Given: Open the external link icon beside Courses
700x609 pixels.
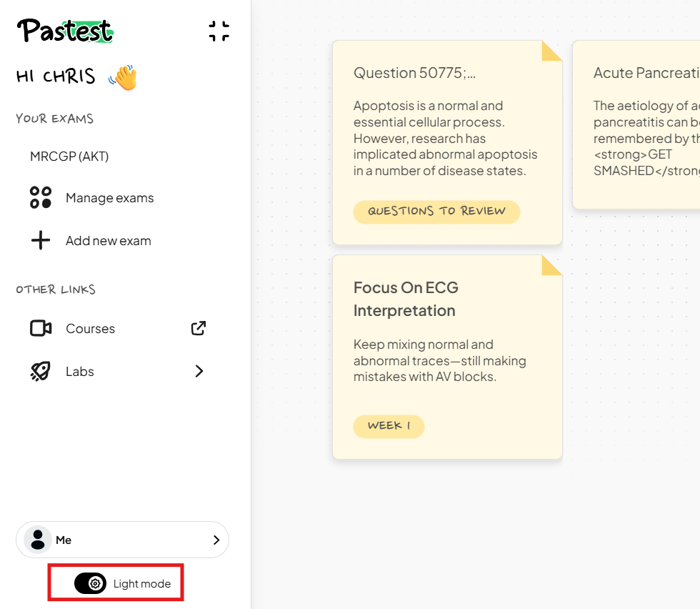Looking at the screenshot, I should click(199, 328).
